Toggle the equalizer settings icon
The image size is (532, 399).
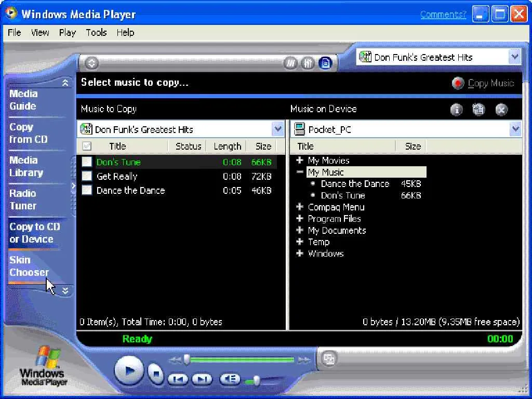click(308, 63)
